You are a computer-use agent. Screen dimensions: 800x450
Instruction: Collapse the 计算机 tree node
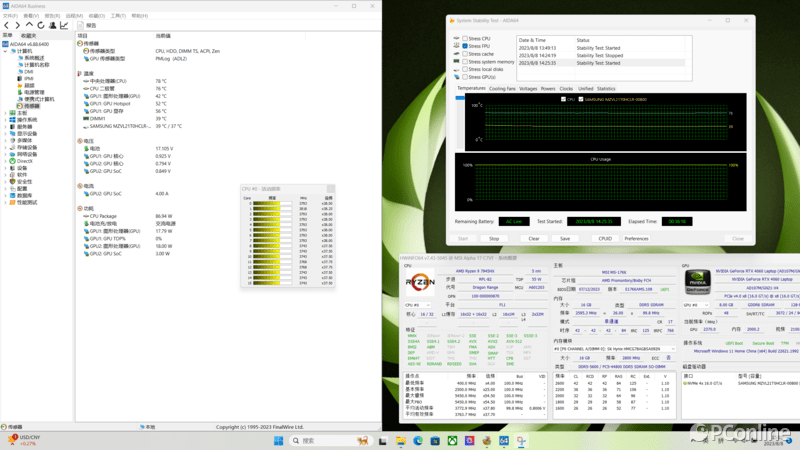tap(6, 51)
